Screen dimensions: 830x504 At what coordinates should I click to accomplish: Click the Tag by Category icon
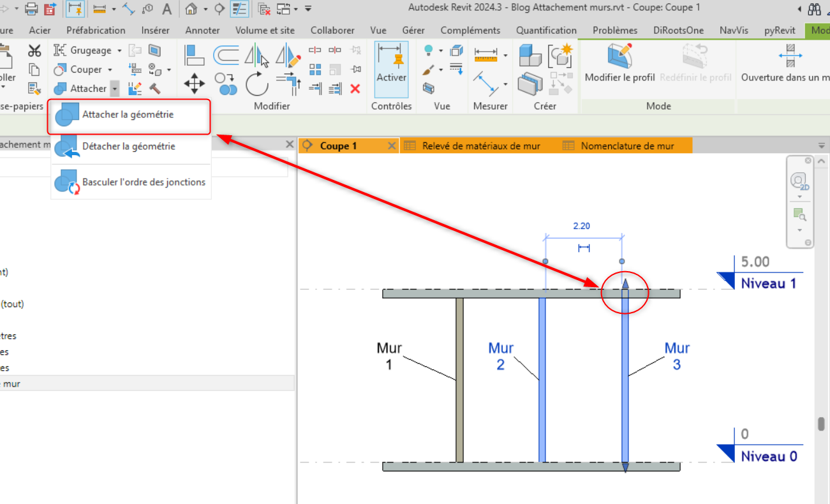147,9
